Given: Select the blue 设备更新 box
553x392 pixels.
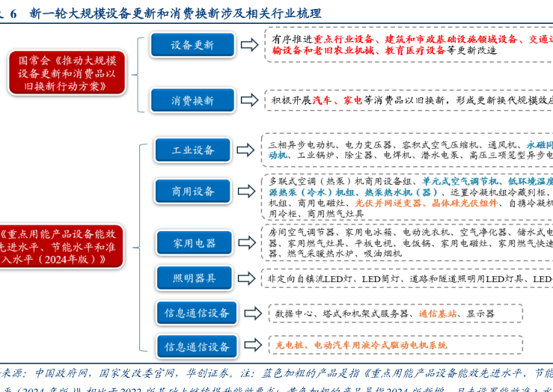Looking at the screenshot, I should pyautogui.click(x=192, y=45).
